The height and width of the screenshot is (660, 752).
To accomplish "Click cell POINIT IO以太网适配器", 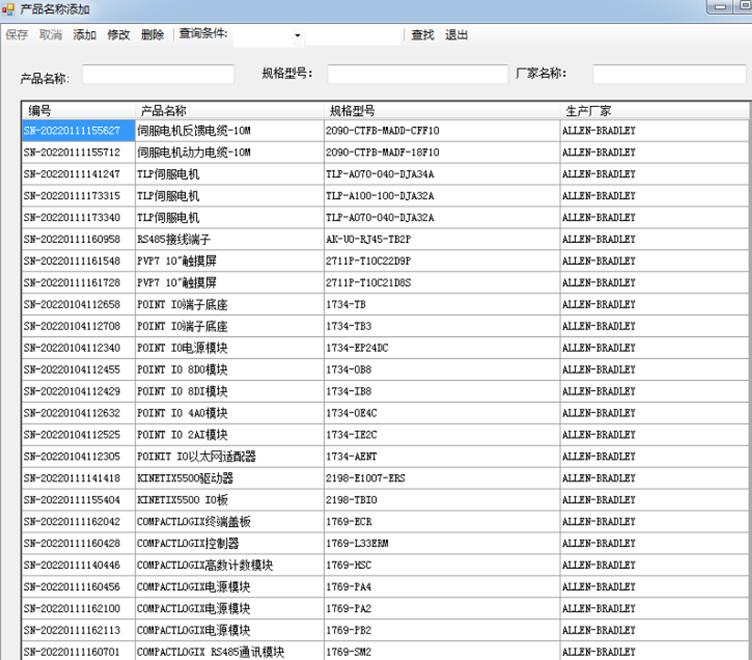I will click(229, 456).
